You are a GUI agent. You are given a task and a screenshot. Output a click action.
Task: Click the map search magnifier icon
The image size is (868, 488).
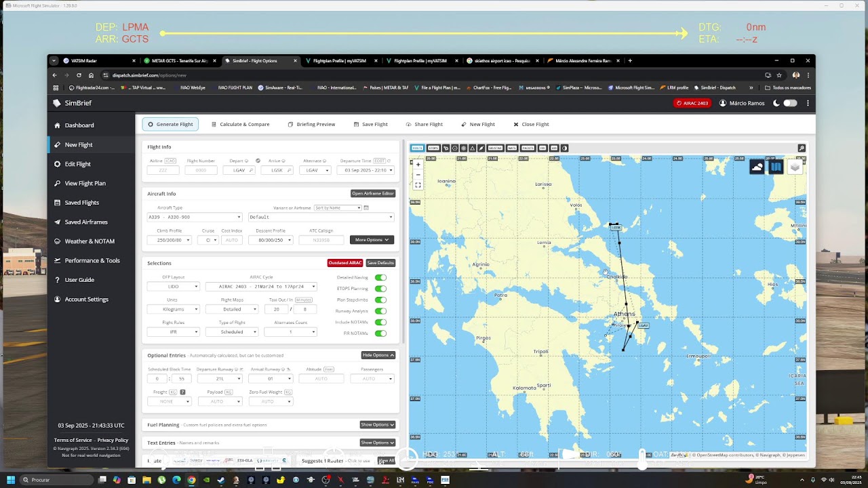tap(802, 148)
